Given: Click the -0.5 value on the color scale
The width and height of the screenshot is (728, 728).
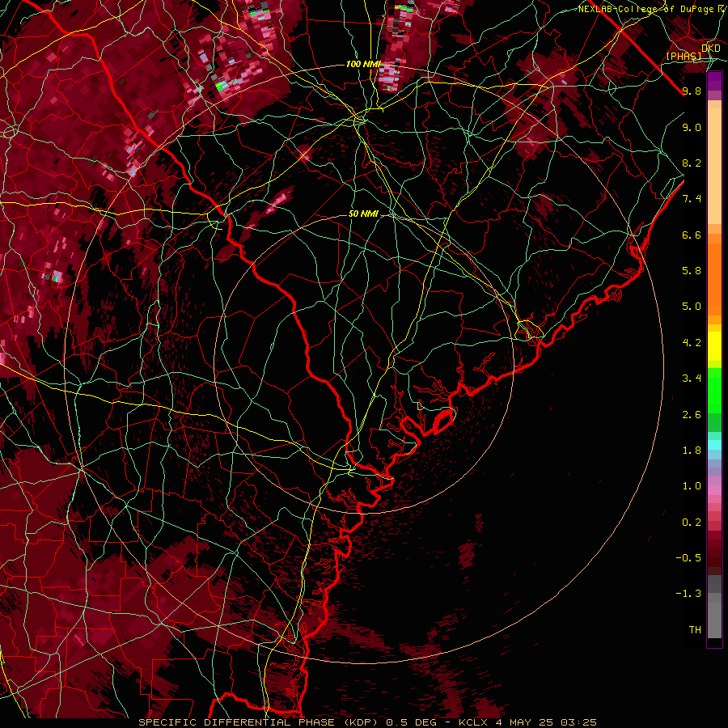Looking at the screenshot, I should (688, 558).
